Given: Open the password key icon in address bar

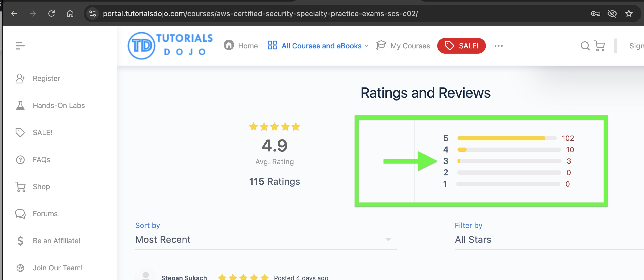Looking at the screenshot, I should [595, 14].
